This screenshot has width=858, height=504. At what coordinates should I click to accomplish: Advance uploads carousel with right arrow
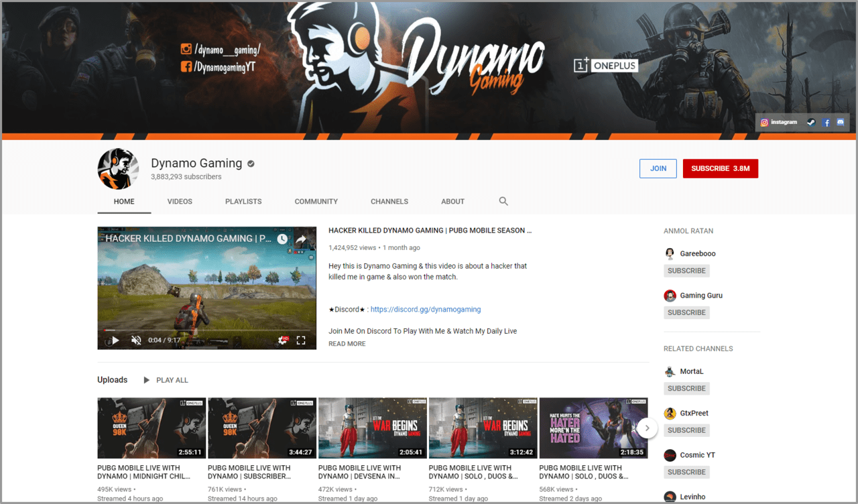(x=647, y=428)
